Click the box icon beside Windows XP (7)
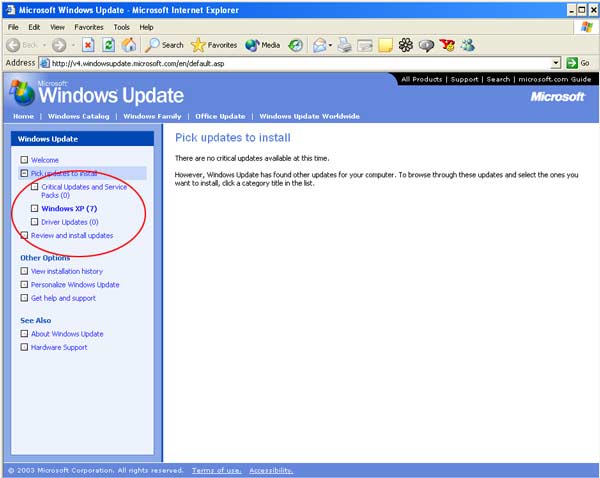 34,209
